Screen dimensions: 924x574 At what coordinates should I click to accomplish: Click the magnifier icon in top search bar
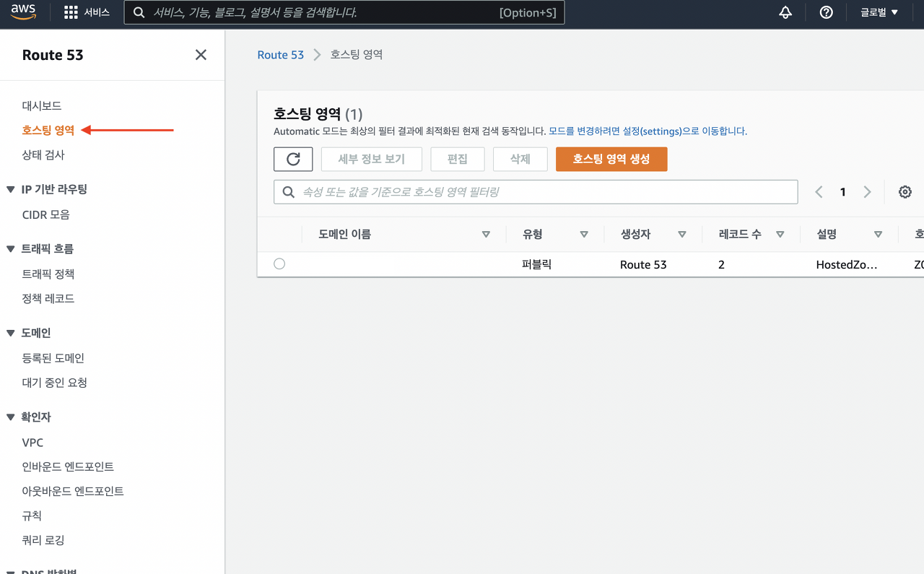pyautogui.click(x=139, y=12)
